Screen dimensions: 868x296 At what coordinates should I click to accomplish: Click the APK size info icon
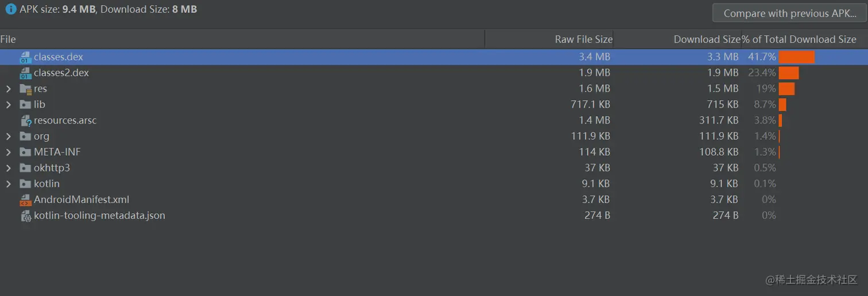pyautogui.click(x=11, y=9)
